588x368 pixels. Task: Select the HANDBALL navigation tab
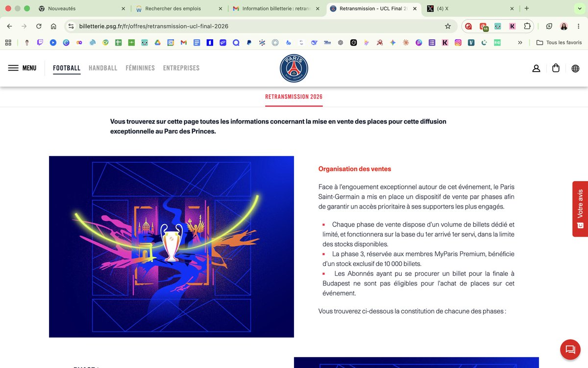pos(103,68)
